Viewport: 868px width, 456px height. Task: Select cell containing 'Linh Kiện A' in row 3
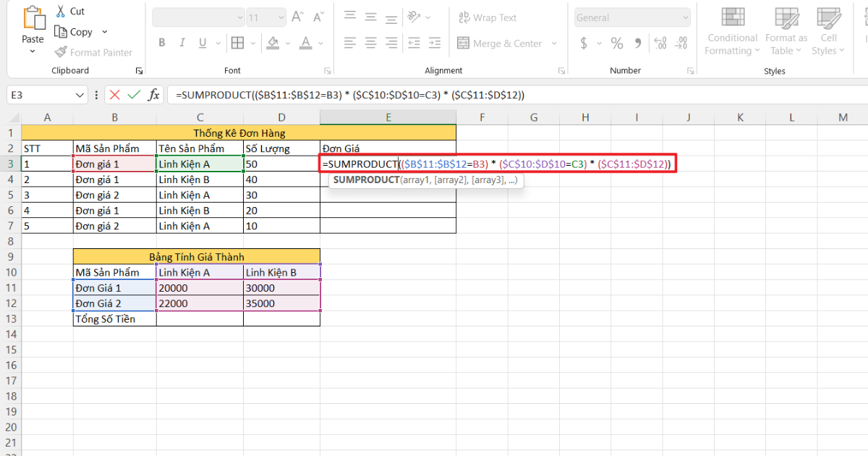[200, 164]
